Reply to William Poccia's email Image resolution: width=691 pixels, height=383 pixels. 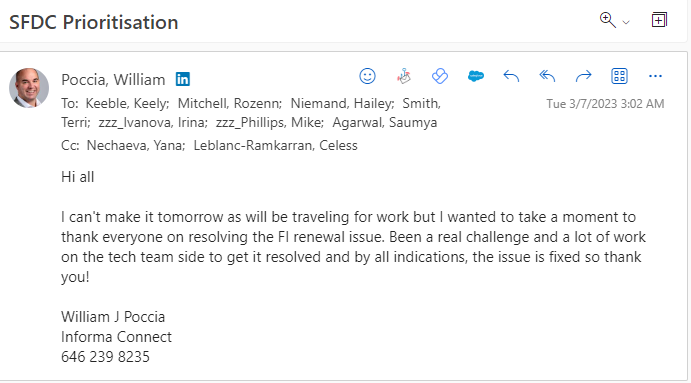point(511,76)
